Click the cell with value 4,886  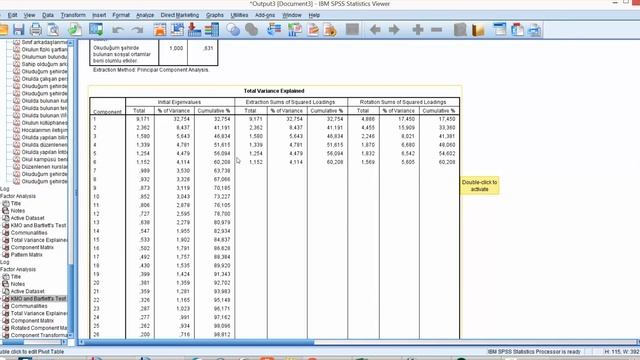[x=368, y=119]
